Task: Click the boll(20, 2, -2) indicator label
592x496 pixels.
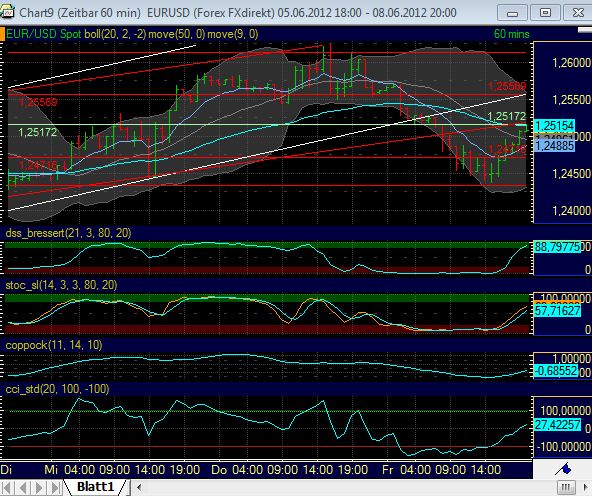Action: point(115,34)
